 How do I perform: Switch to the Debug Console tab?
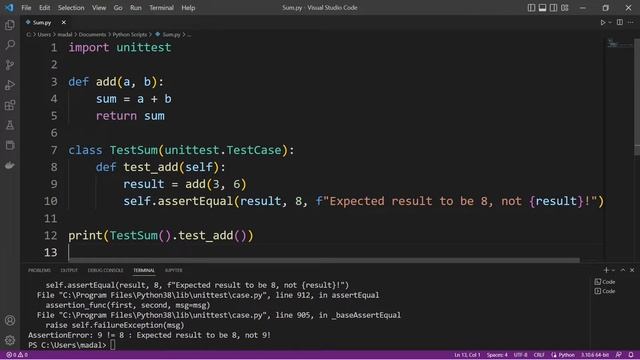click(x=105, y=270)
